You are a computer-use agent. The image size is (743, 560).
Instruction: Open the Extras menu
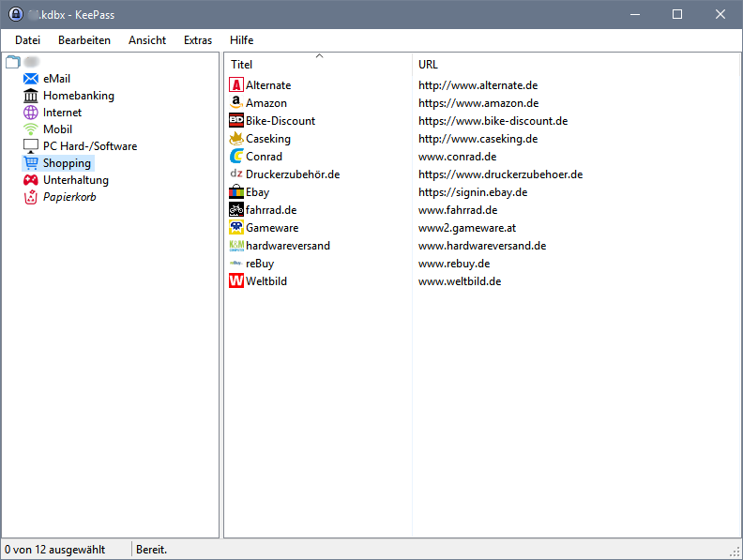(198, 40)
